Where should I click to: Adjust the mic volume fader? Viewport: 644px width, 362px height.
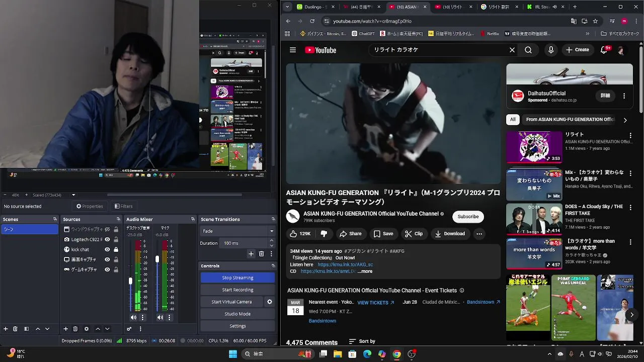coord(157,259)
